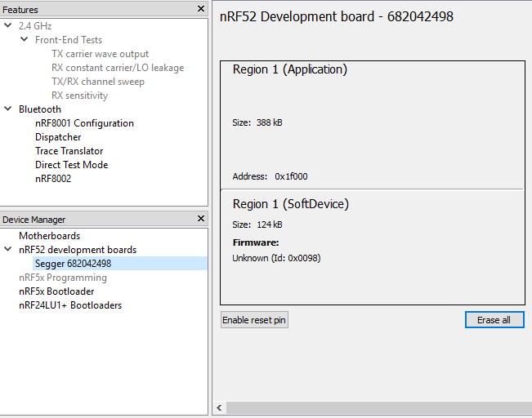Select Motherboards in Device Manager
Image resolution: width=532 pixels, height=418 pixels.
(50, 236)
